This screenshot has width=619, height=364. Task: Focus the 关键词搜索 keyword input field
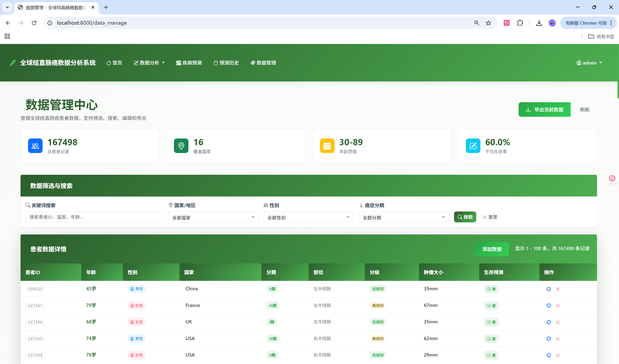[x=94, y=217]
